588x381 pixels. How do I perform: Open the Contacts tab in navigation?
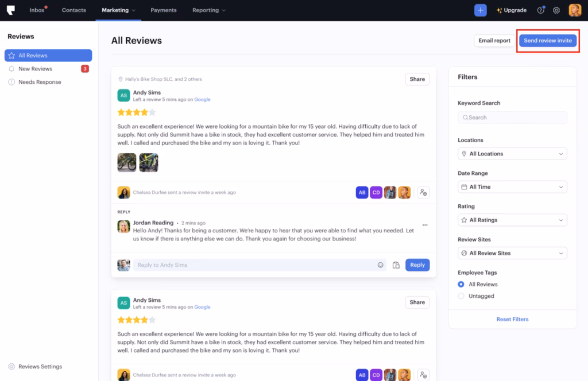coord(73,10)
